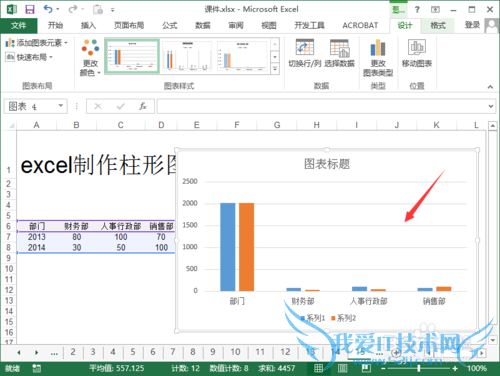Switch to the chart Format tab
Viewport: 500px width, 376px height.
coord(438,25)
